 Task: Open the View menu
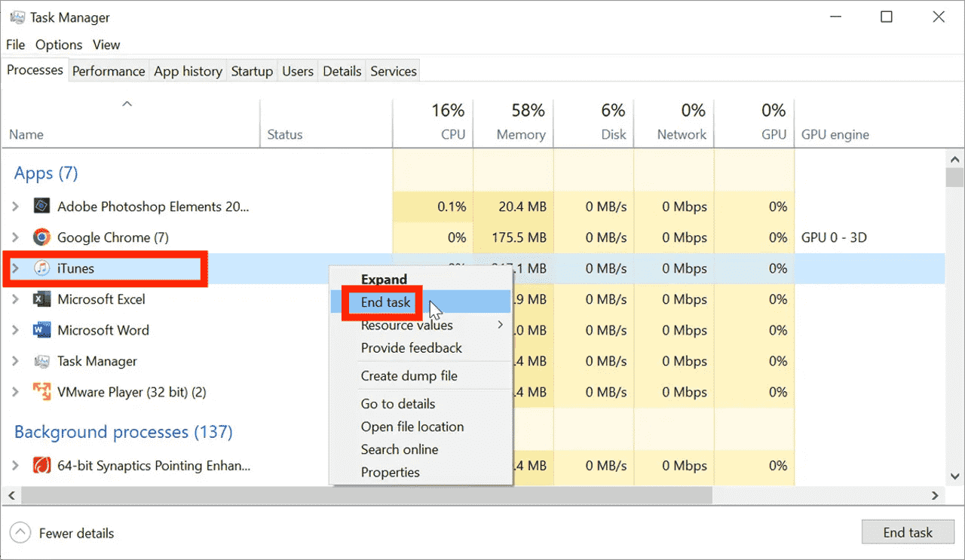point(106,44)
